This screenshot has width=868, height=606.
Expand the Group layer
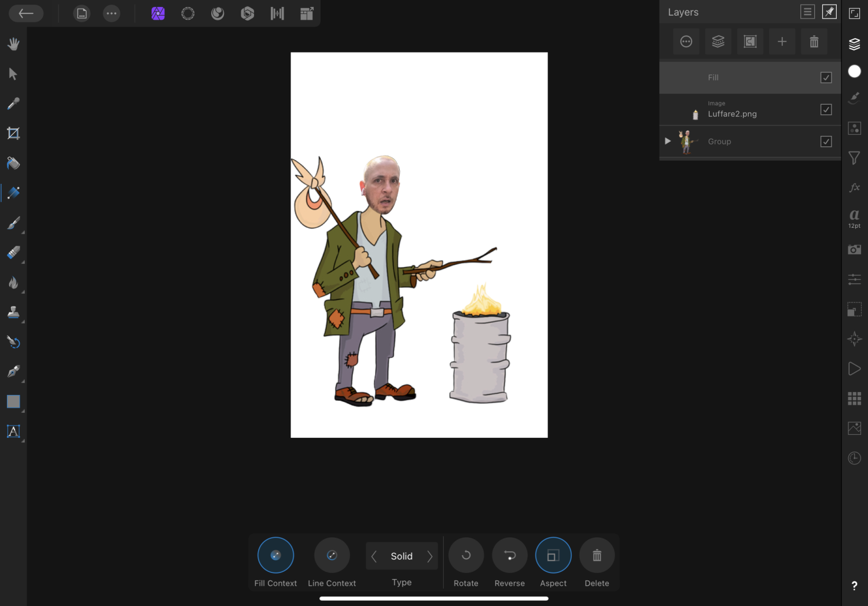coord(668,141)
